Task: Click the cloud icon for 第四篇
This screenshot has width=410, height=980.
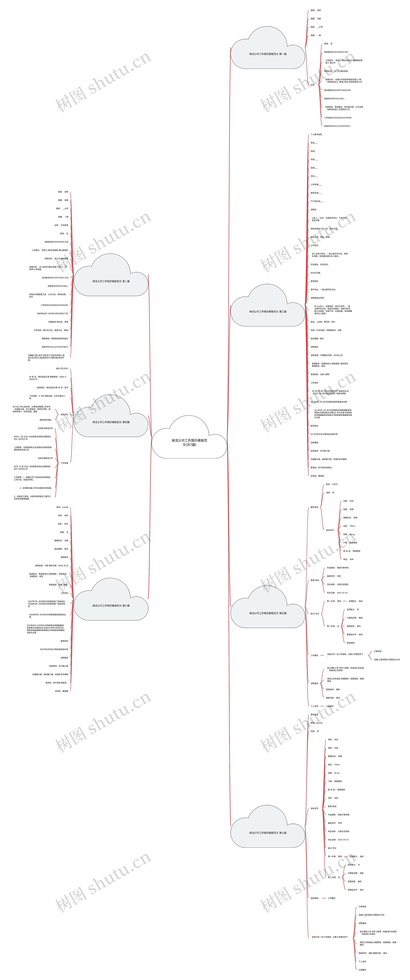Action: [x=125, y=413]
